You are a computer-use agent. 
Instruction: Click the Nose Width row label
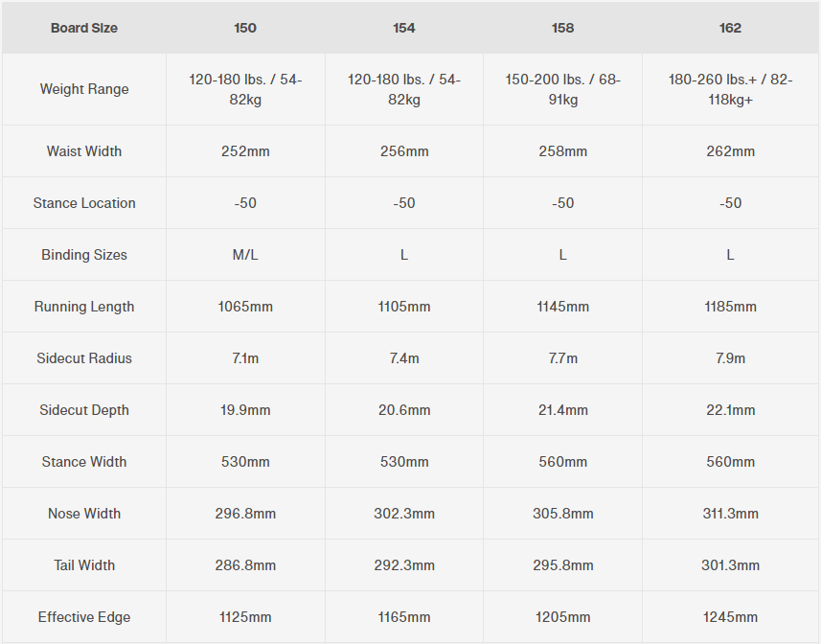pos(84,514)
